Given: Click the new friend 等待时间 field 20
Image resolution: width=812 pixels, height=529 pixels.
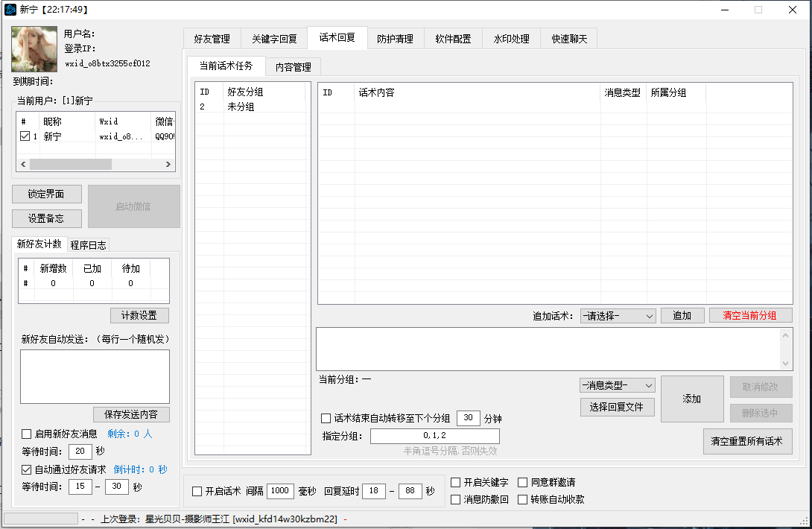Looking at the screenshot, I should 80,452.
